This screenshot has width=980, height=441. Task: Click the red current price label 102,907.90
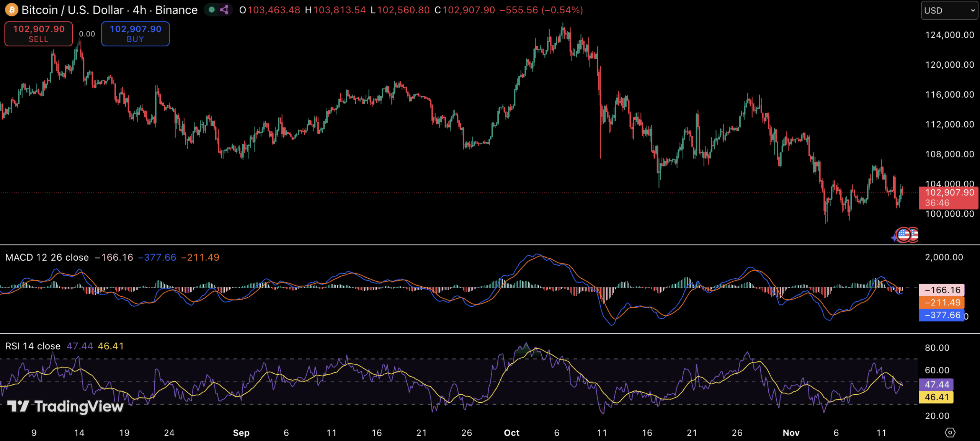tap(948, 198)
